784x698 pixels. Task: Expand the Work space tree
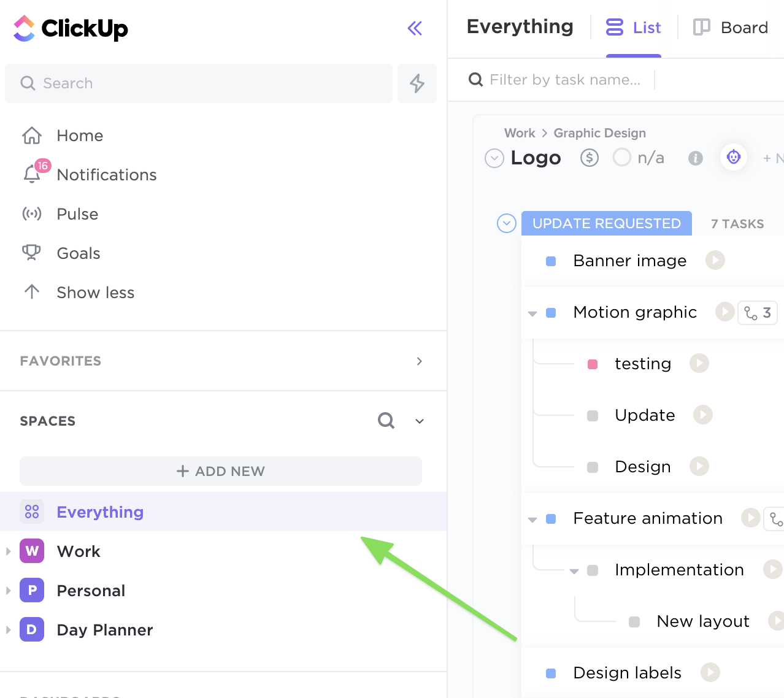(x=9, y=551)
